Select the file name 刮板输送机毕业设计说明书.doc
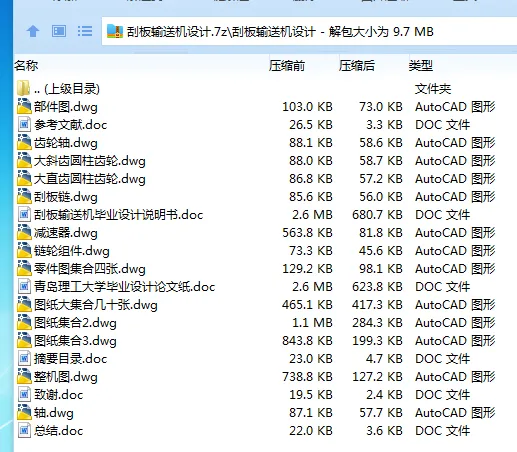This screenshot has height=452, width=517. click(x=119, y=215)
